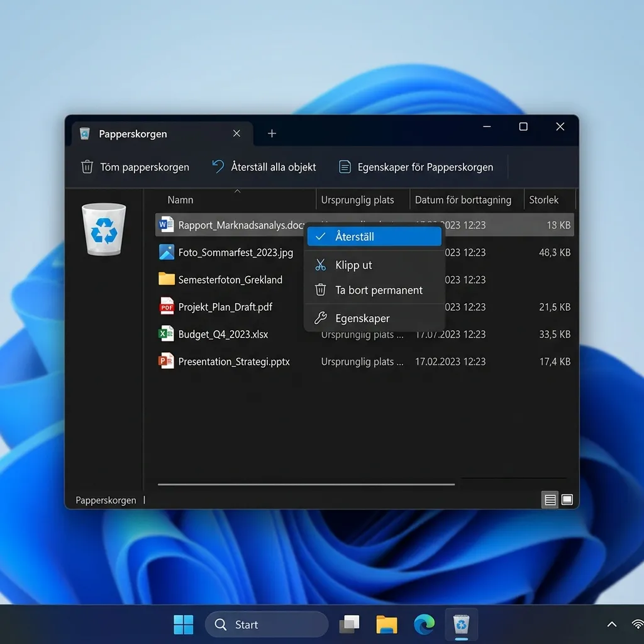Select the Papperskorgen tab
This screenshot has height=644, width=644.
click(162, 133)
